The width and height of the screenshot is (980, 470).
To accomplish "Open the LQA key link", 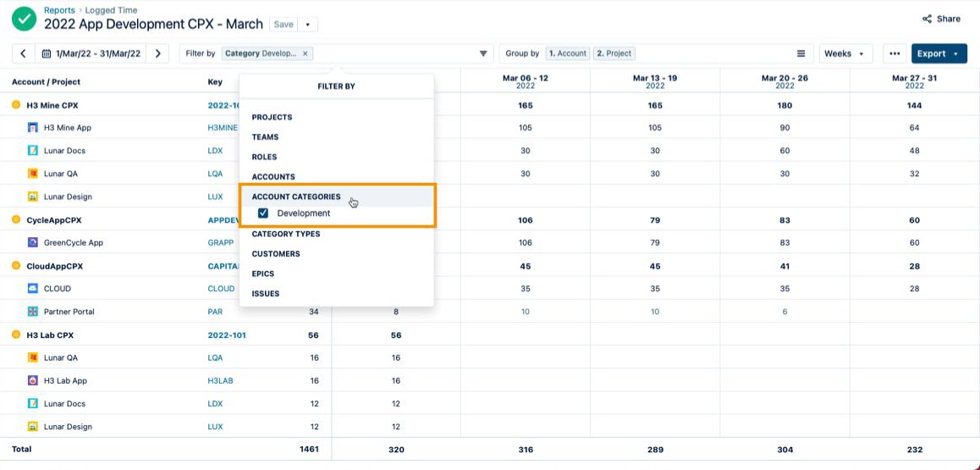I will click(x=215, y=174).
